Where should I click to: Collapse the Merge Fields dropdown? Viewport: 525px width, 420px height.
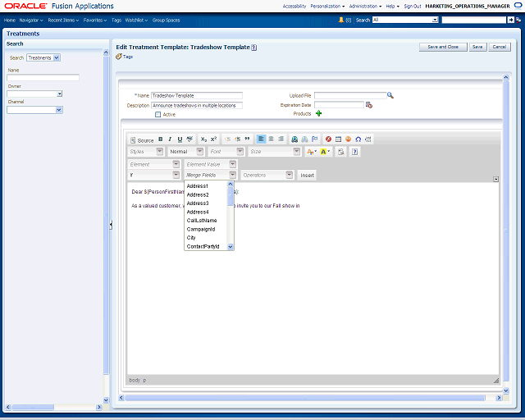[x=232, y=175]
